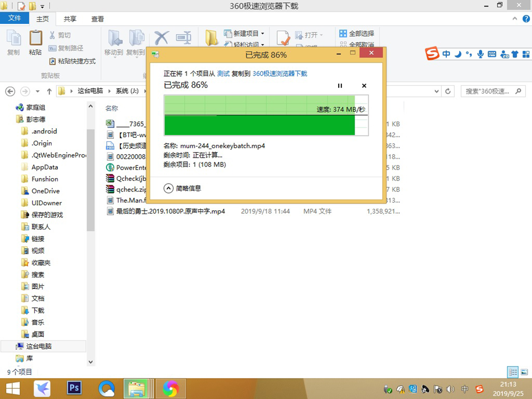The image size is (532, 399).
Task: Cancel the copy with inner X
Action: tap(364, 86)
